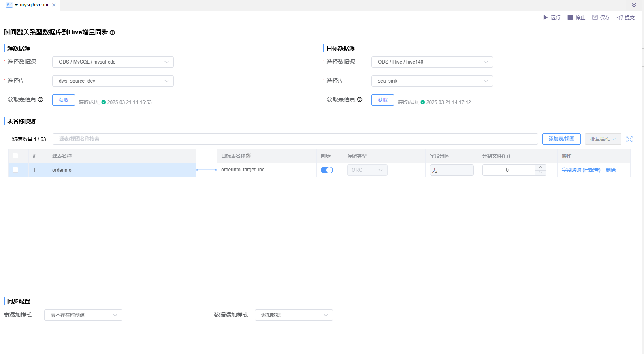The image size is (644, 354).
Task: Click the 添加表/视图 button
Action: (561, 139)
